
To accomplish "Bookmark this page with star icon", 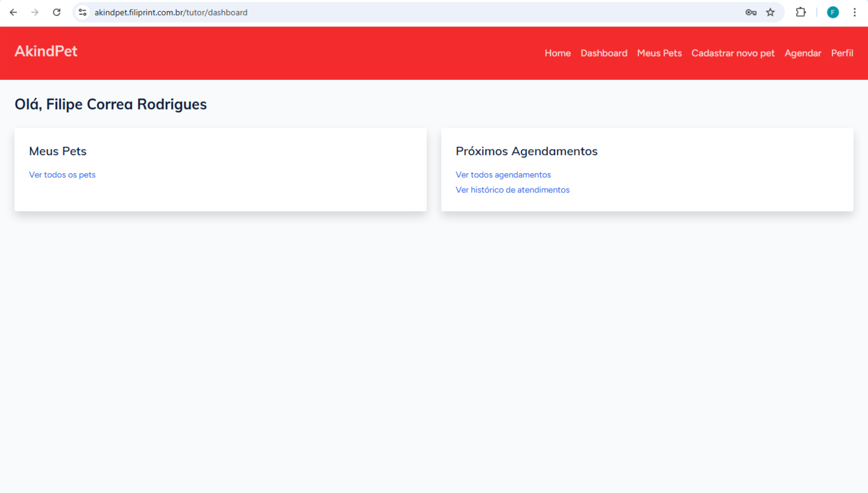I will pos(770,13).
